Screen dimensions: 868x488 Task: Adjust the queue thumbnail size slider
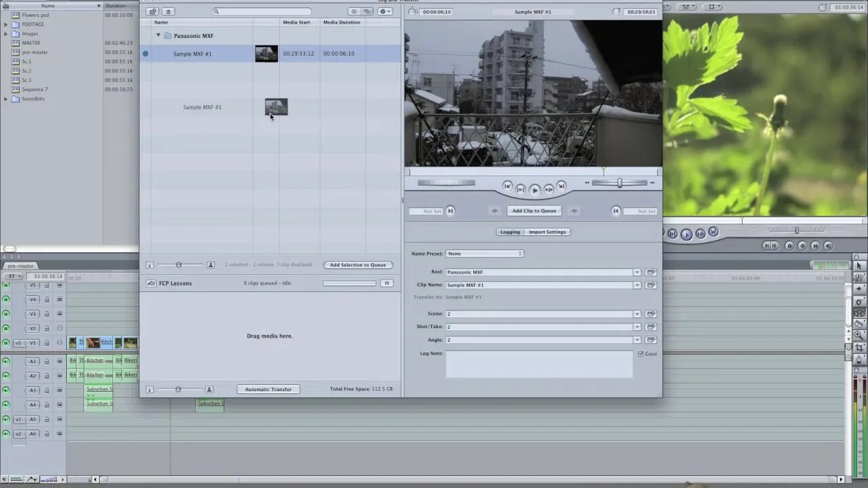(x=178, y=389)
